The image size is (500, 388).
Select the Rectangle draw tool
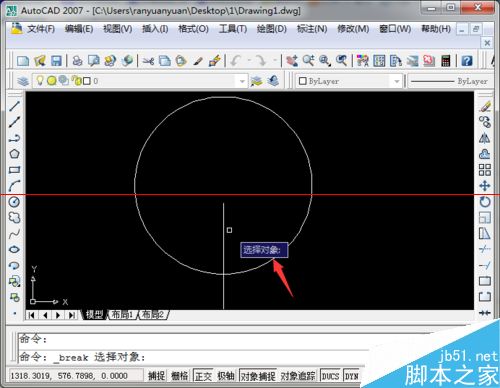[14, 170]
